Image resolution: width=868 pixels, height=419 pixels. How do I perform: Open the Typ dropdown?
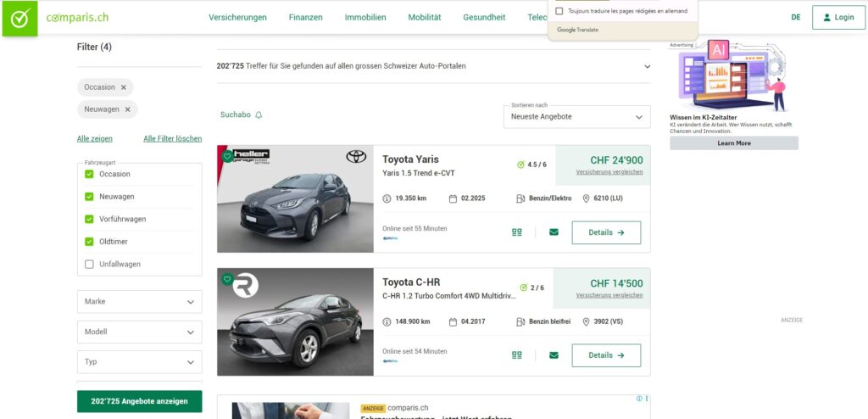click(x=140, y=362)
